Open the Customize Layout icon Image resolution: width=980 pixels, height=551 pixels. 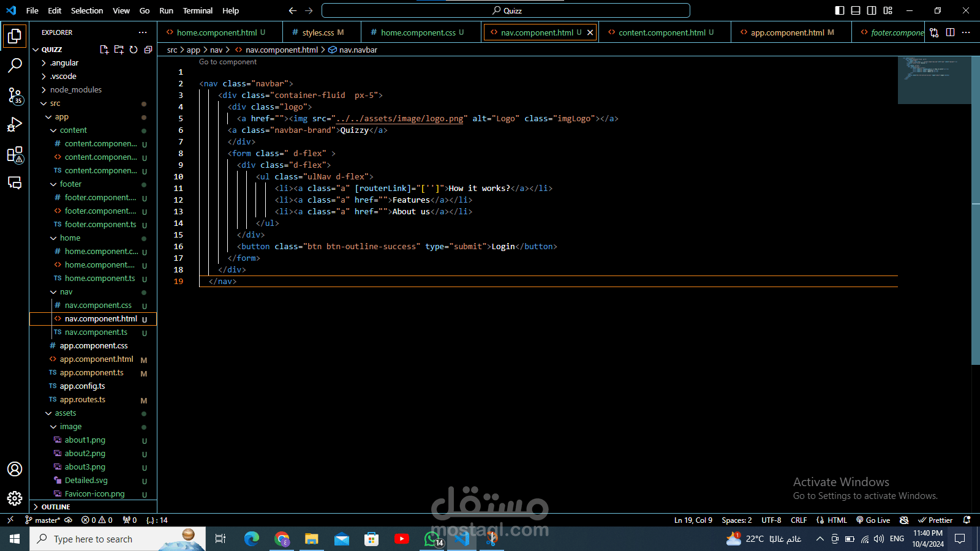(888, 10)
